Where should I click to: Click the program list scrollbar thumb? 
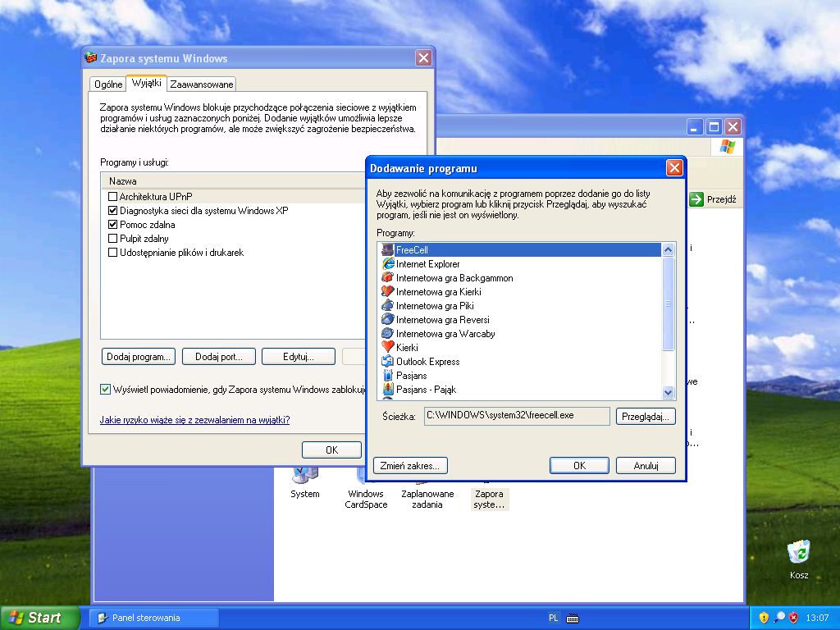pos(668,304)
